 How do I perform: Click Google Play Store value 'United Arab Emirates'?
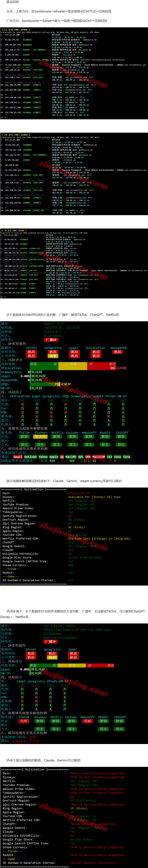click(x=85, y=557)
